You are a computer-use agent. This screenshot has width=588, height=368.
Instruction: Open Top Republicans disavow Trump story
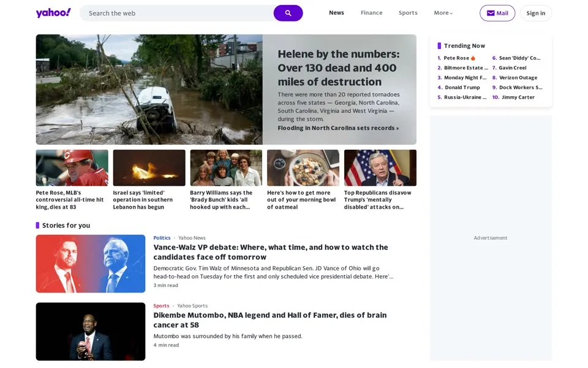pos(378,200)
